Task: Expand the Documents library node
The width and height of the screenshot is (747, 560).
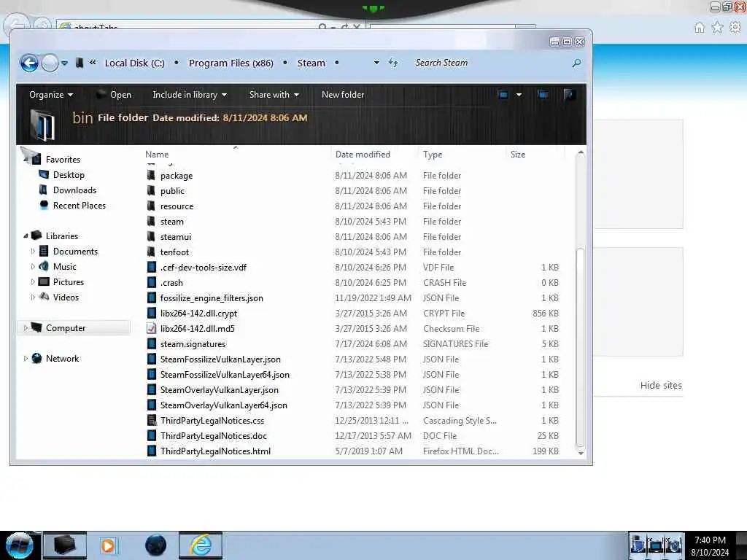Action: (33, 251)
